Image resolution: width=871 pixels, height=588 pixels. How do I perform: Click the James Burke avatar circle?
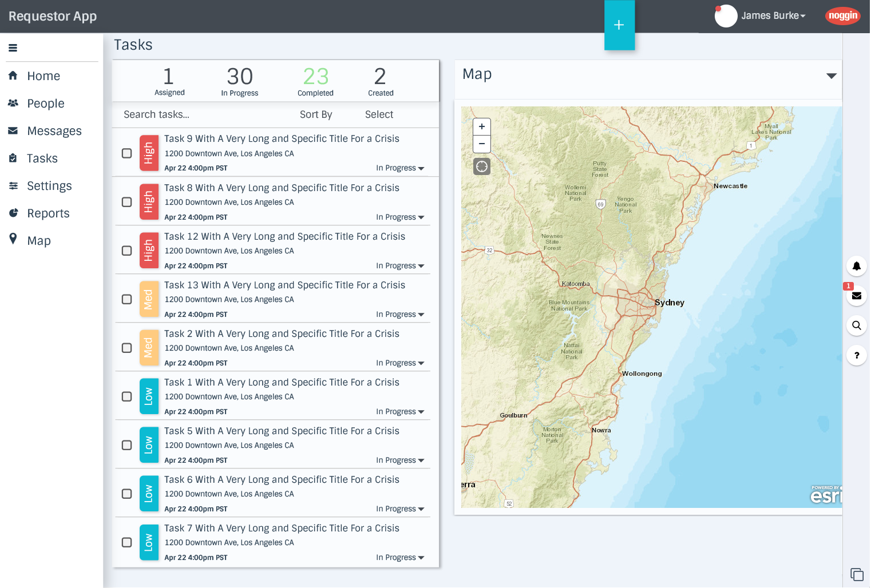click(726, 16)
